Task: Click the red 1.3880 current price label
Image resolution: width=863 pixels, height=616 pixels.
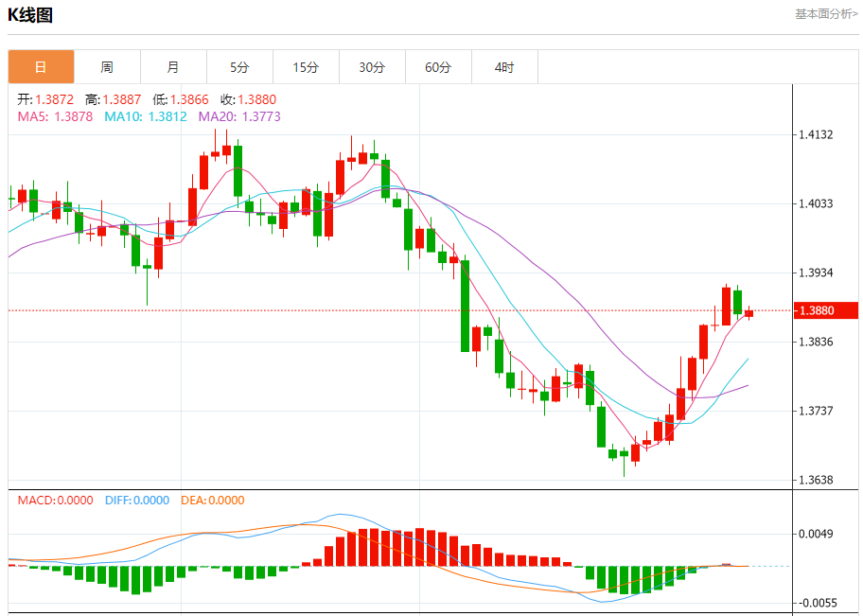Action: pos(826,310)
